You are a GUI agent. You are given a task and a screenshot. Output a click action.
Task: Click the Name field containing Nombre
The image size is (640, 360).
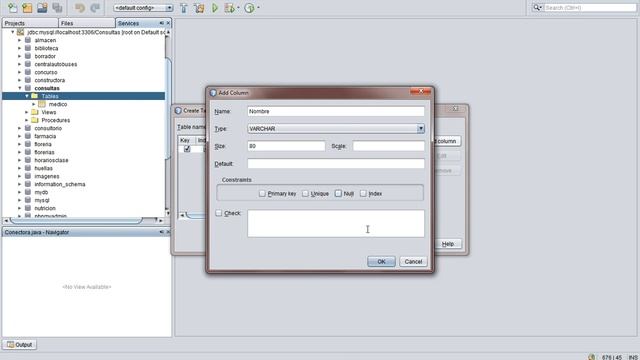click(x=336, y=111)
